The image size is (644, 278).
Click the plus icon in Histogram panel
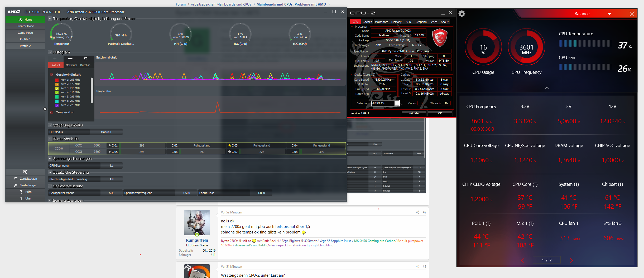pos(55,59)
